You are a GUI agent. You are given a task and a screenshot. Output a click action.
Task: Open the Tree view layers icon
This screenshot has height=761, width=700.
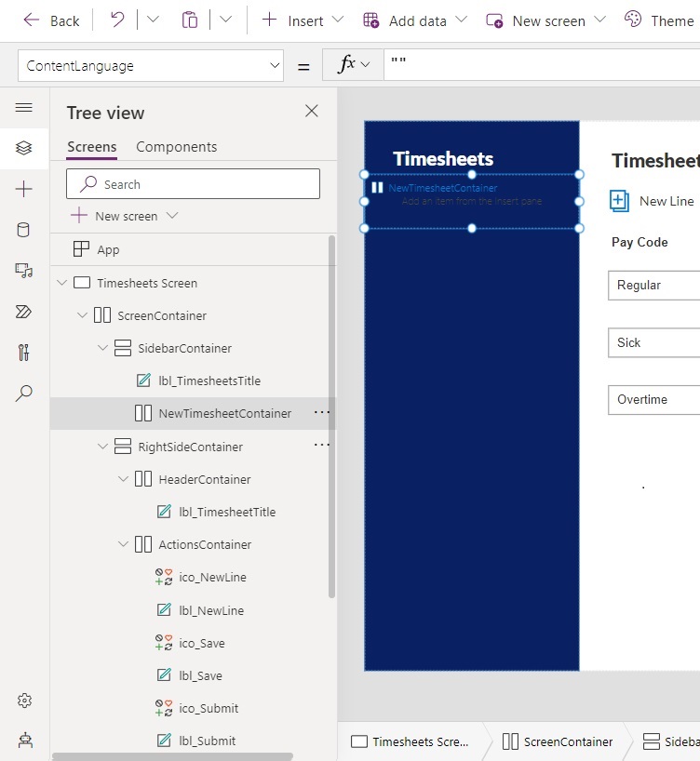pyautogui.click(x=24, y=147)
